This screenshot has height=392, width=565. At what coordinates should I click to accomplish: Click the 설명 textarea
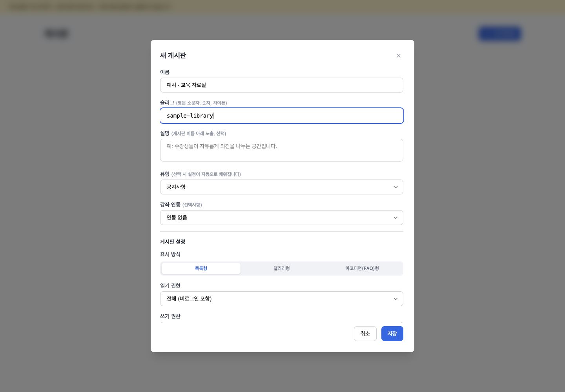[x=282, y=150]
